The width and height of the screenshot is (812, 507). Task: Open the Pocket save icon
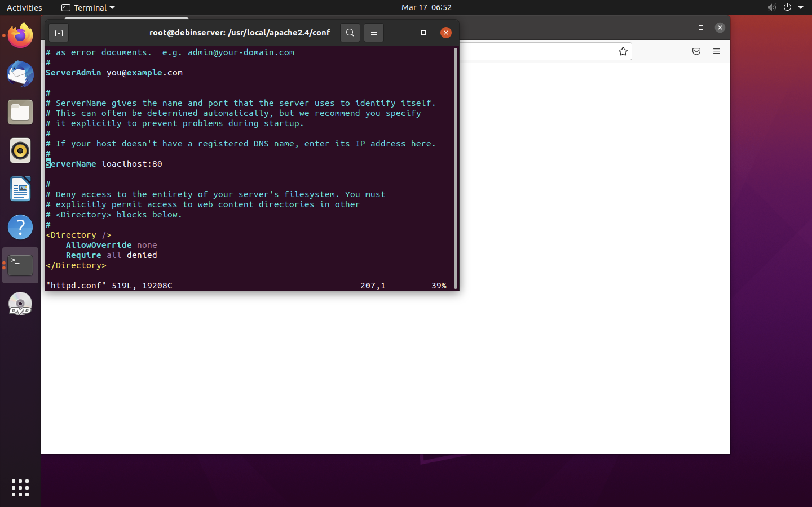coord(696,51)
